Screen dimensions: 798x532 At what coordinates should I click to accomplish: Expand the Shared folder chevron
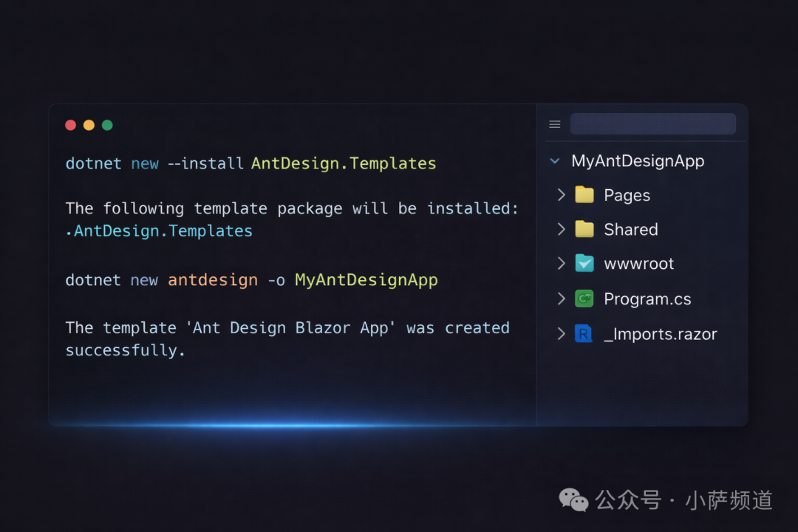[x=562, y=229]
